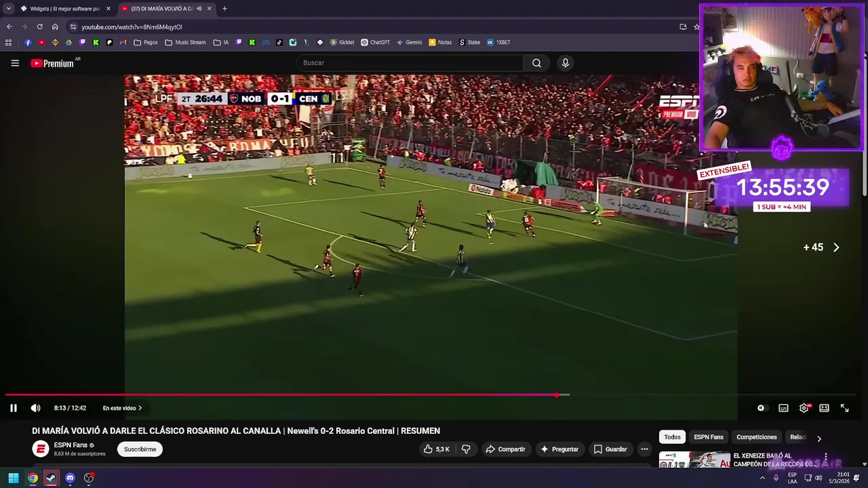This screenshot has width=868, height=488.
Task: Open the Stake bookmark
Action: coord(469,42)
